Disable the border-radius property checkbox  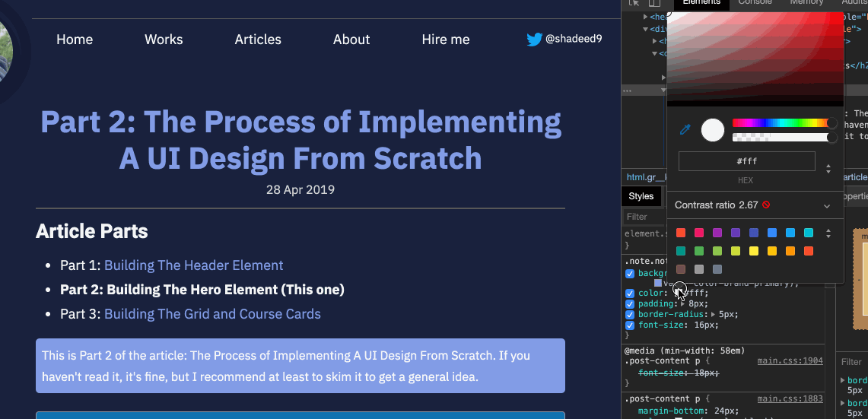click(630, 315)
